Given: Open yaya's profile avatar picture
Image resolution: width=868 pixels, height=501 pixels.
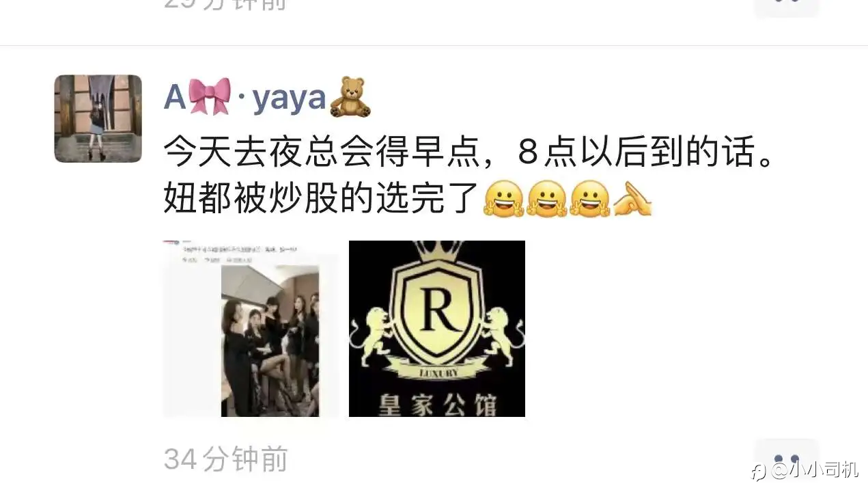Looking at the screenshot, I should click(98, 118).
